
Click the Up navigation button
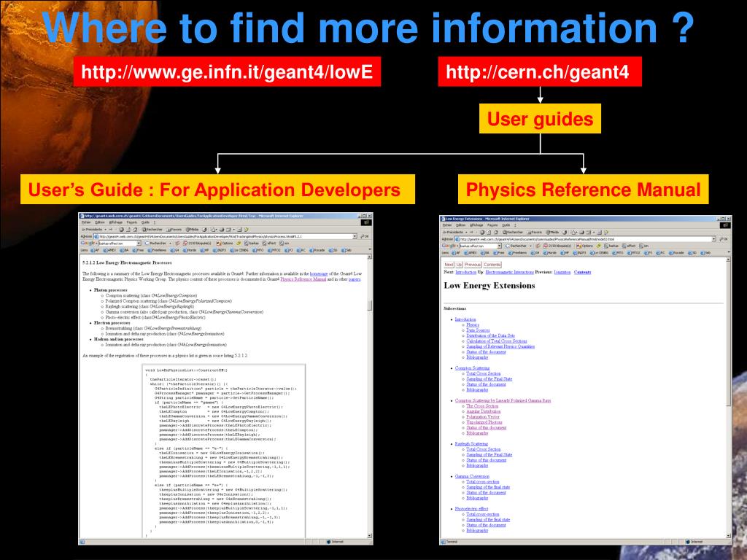460,264
